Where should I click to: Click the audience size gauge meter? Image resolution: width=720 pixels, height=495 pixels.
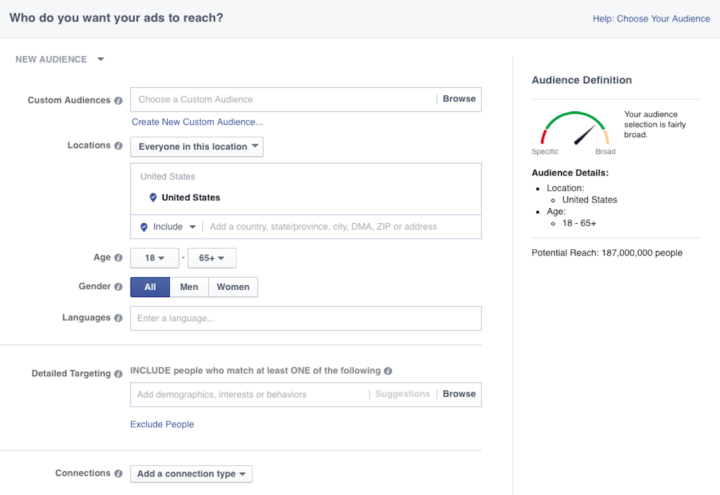(574, 133)
